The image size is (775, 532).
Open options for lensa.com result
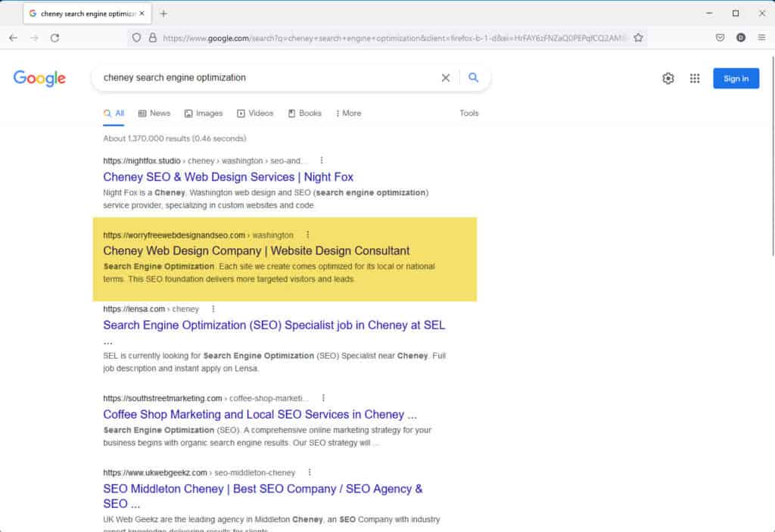click(213, 309)
